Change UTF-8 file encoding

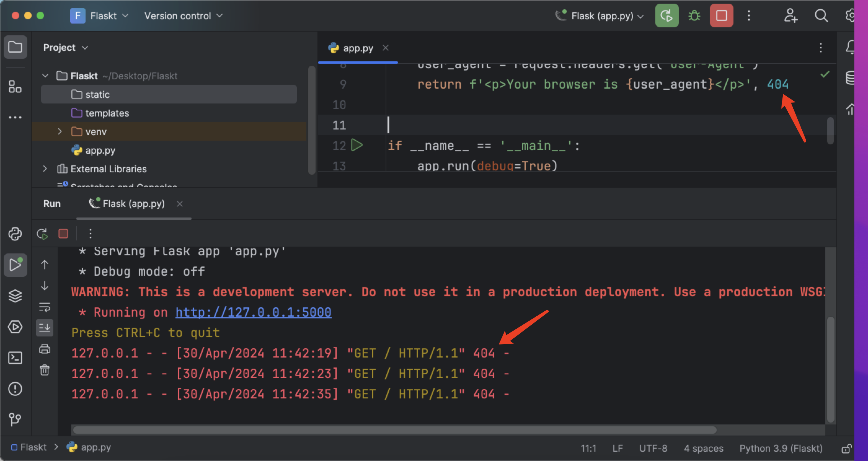(x=653, y=448)
